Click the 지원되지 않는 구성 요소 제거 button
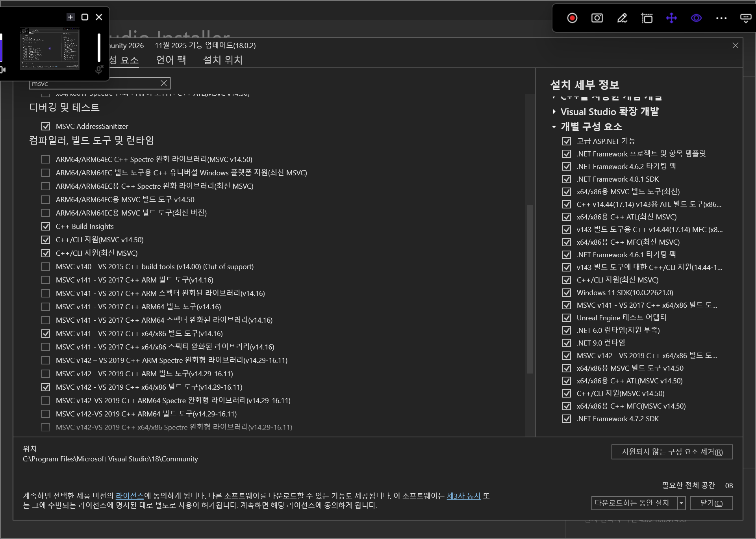Viewport: 756px width, 539px height. click(x=672, y=452)
